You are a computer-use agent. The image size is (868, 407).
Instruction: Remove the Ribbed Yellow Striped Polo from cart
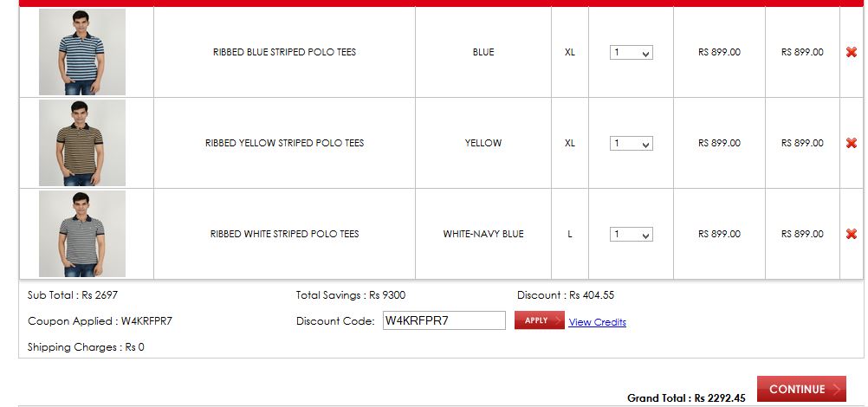(852, 143)
